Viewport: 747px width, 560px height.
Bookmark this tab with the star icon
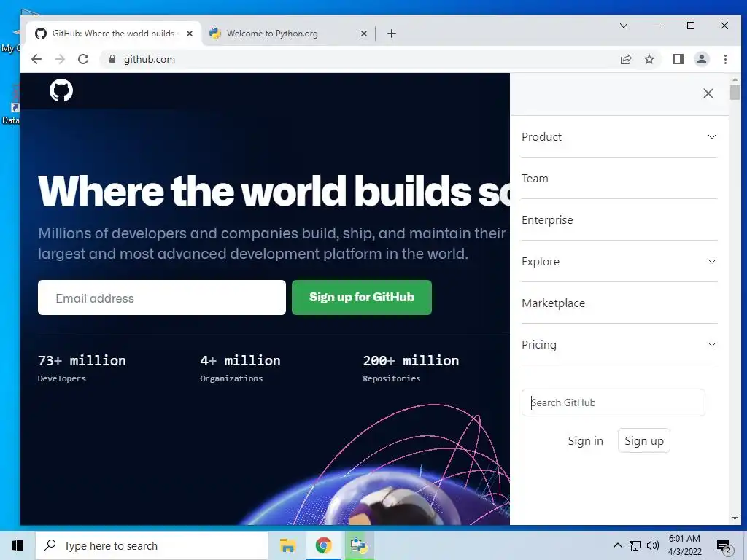point(649,59)
